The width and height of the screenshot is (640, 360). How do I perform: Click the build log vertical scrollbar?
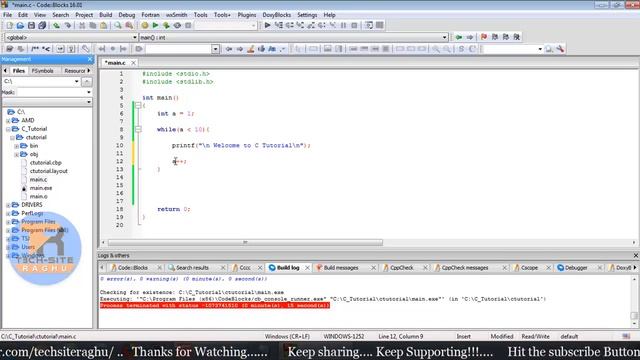click(634, 316)
